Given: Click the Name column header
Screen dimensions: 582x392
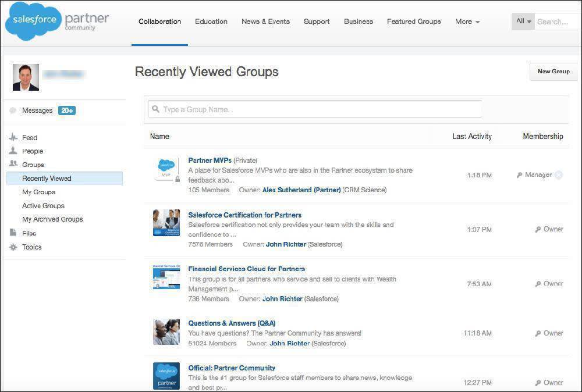Looking at the screenshot, I should (x=159, y=136).
